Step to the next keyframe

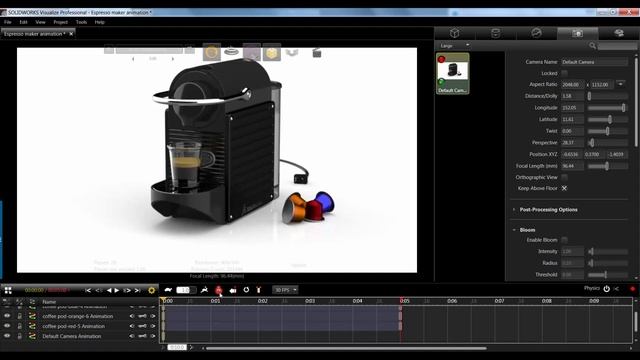127,290
